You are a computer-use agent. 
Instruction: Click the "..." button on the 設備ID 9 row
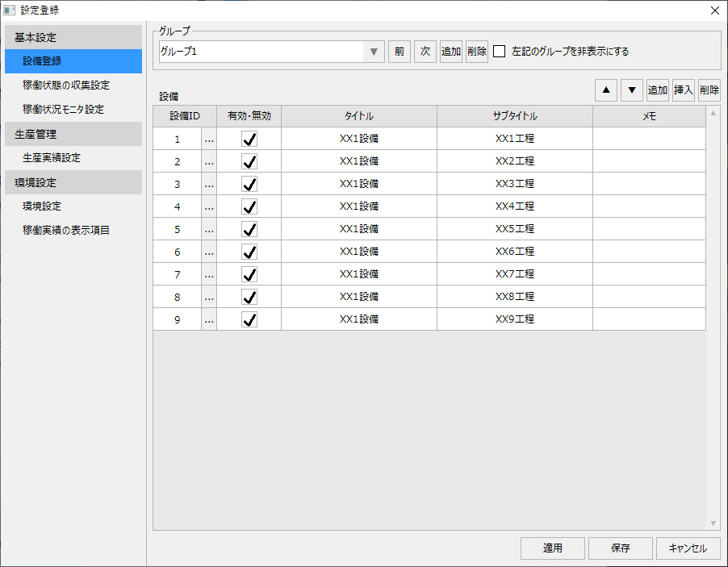point(208,319)
